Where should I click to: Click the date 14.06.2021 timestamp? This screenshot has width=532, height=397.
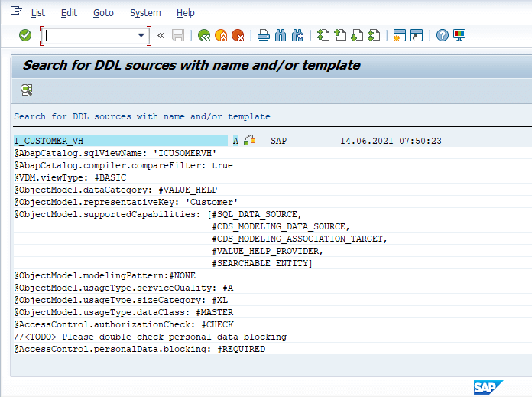pos(391,141)
